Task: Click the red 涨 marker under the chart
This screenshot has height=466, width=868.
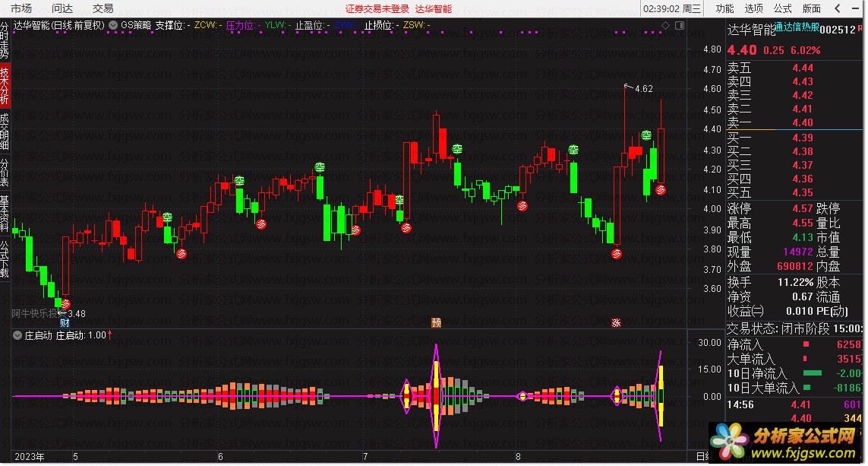Action: pos(616,322)
